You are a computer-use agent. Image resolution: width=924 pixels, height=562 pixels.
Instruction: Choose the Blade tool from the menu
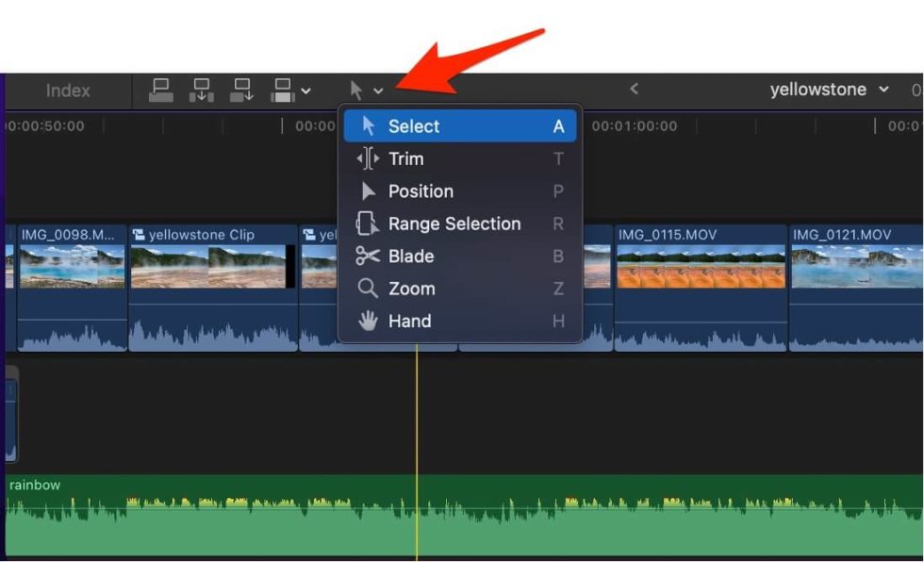[x=411, y=256]
